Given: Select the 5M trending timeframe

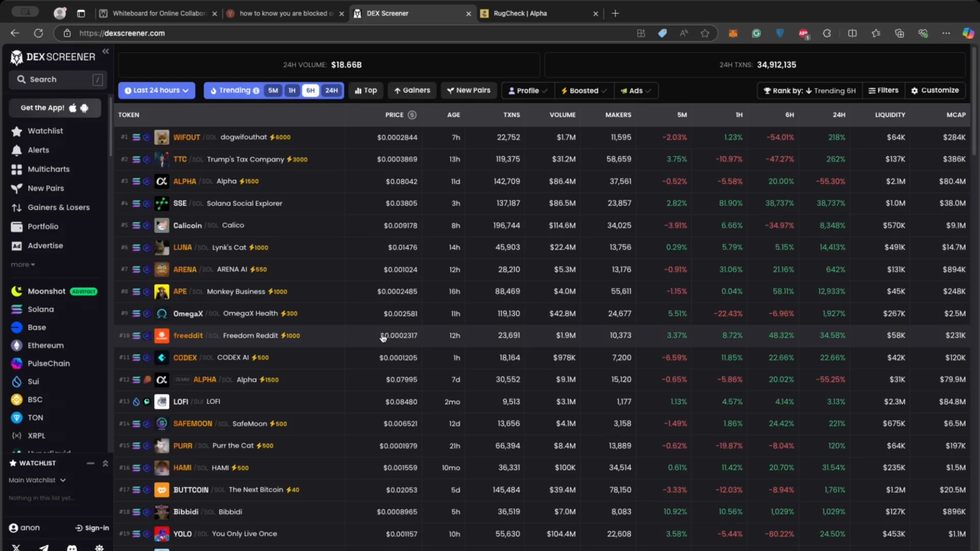Looking at the screenshot, I should click(273, 90).
